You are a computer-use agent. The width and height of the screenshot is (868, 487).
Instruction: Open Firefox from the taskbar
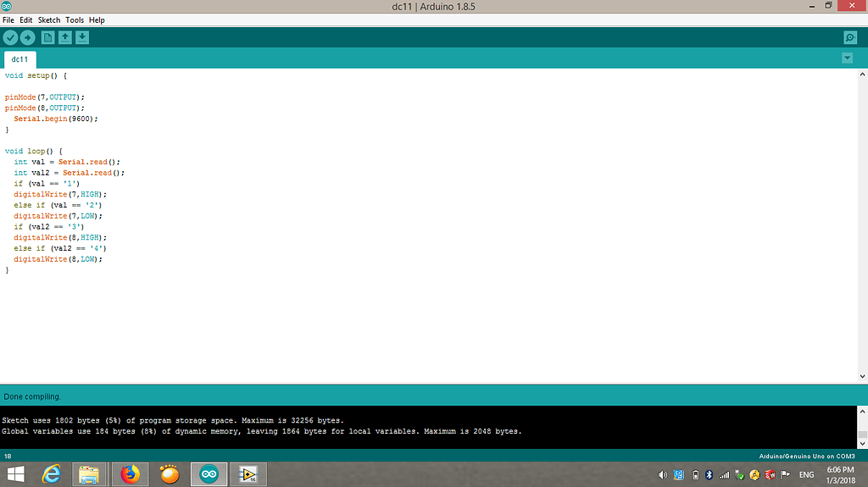click(x=130, y=474)
